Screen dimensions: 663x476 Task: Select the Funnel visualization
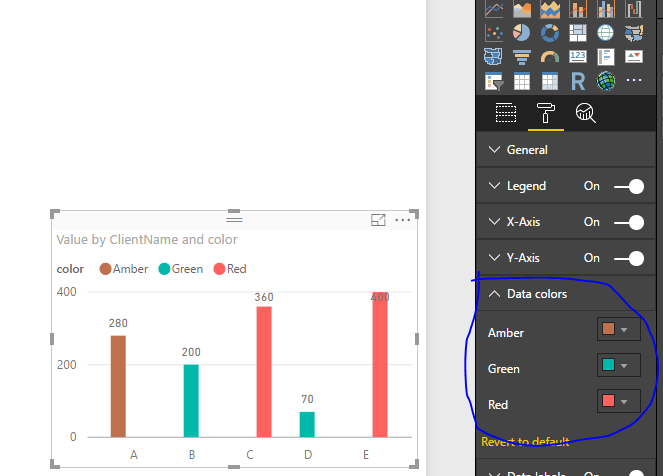click(x=522, y=57)
